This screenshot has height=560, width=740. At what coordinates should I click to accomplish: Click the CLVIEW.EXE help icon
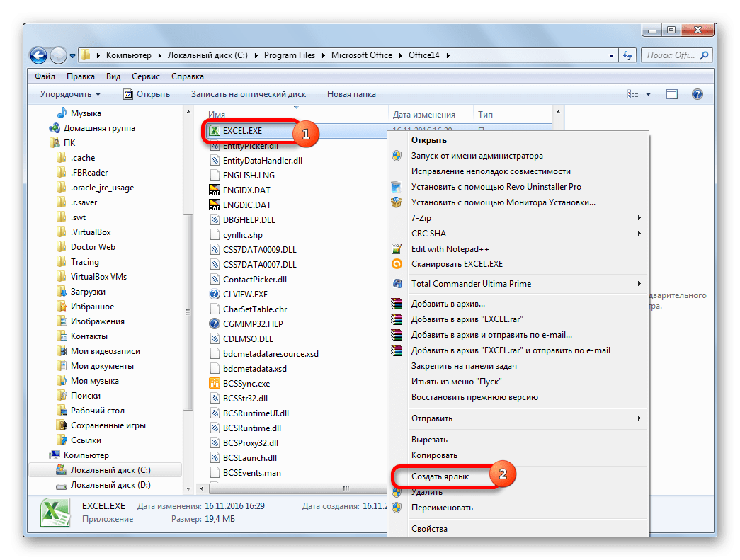point(215,294)
